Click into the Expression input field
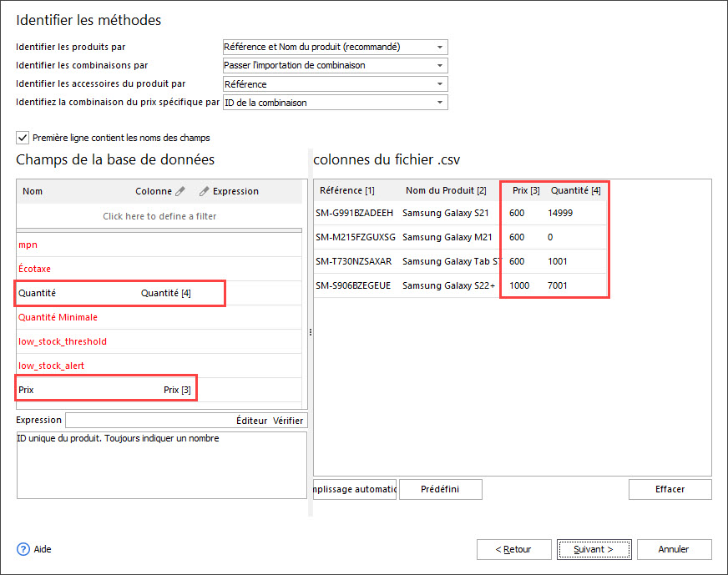The width and height of the screenshot is (728, 575). pyautogui.click(x=150, y=421)
